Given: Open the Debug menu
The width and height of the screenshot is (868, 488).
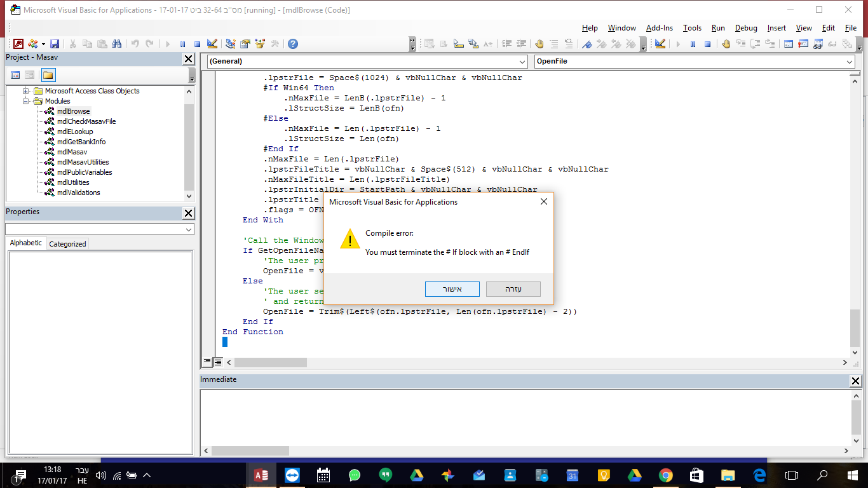Looking at the screenshot, I should [746, 28].
